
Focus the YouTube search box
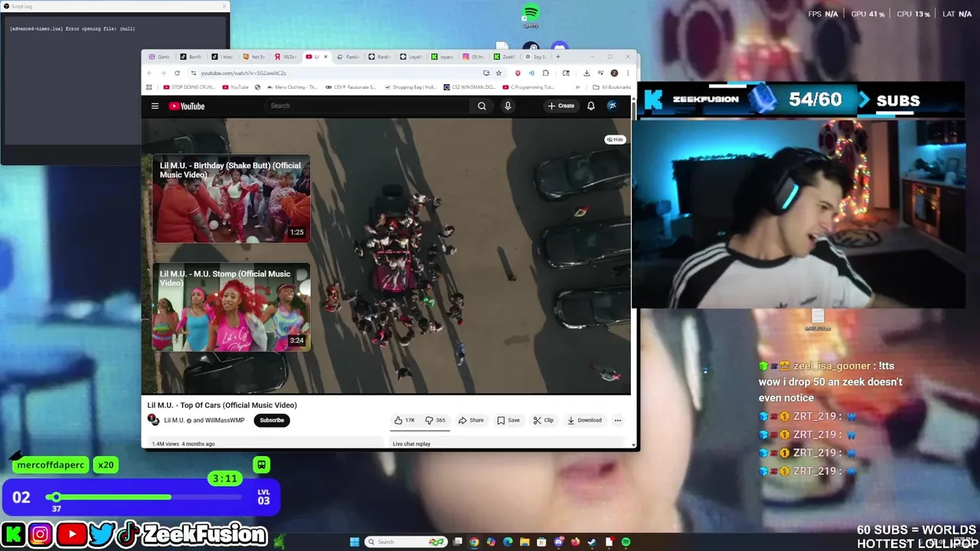(x=367, y=106)
